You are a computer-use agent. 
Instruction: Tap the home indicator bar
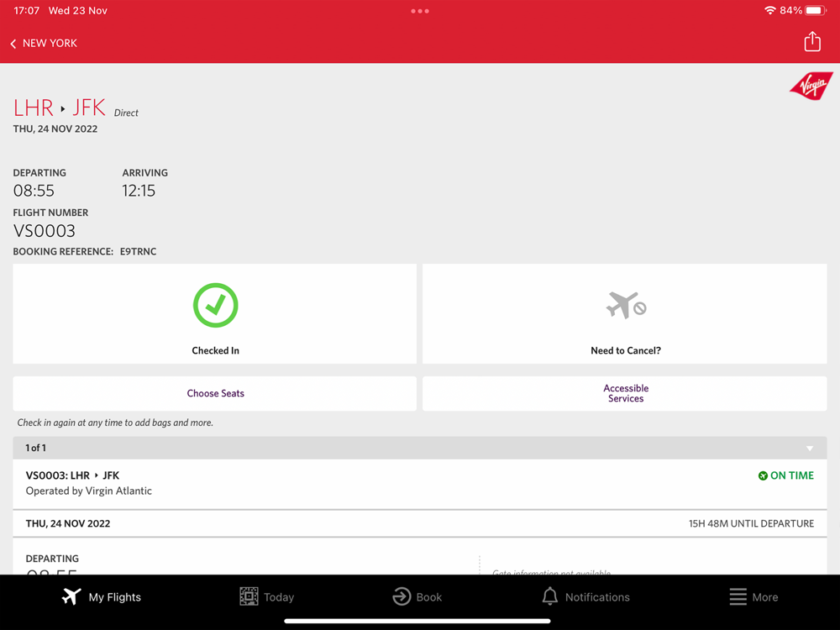click(417, 622)
